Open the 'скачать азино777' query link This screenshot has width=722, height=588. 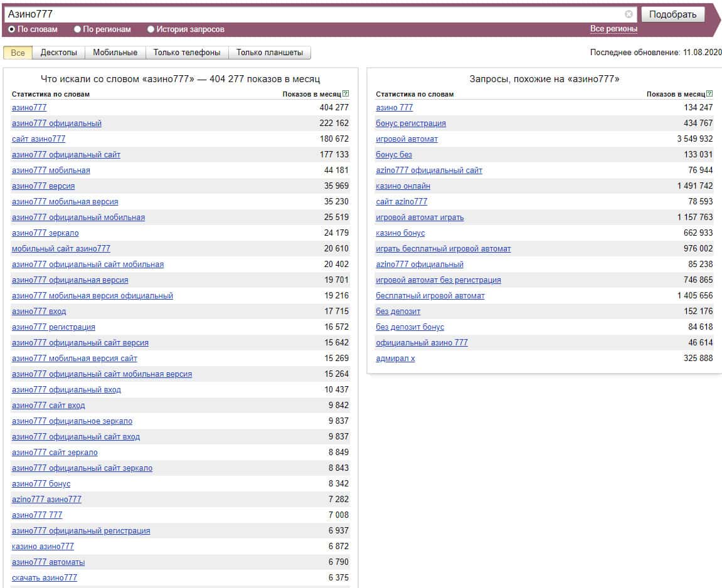pos(45,578)
